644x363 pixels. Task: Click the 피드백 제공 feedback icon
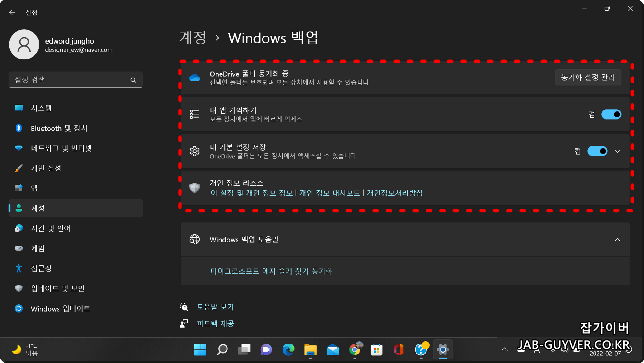(x=184, y=324)
